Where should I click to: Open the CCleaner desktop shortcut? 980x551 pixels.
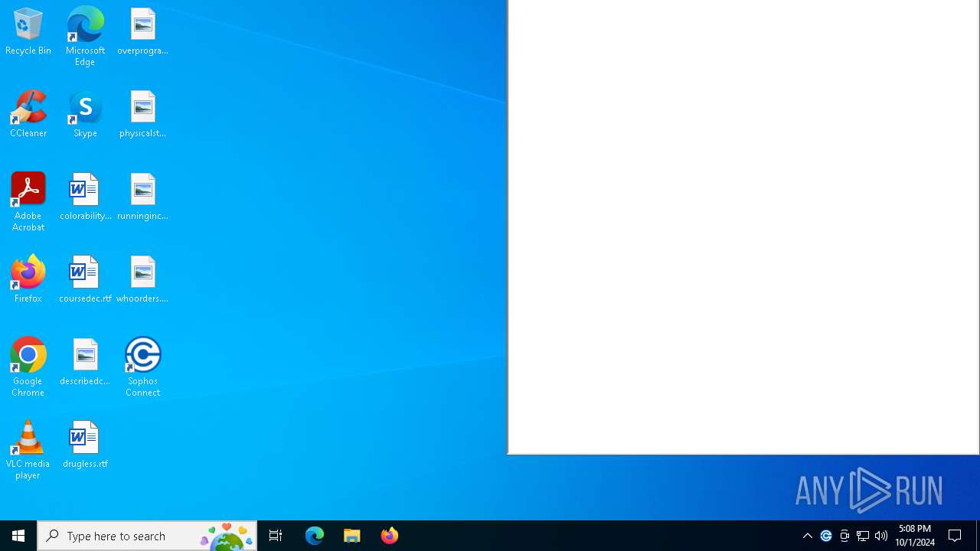point(28,115)
